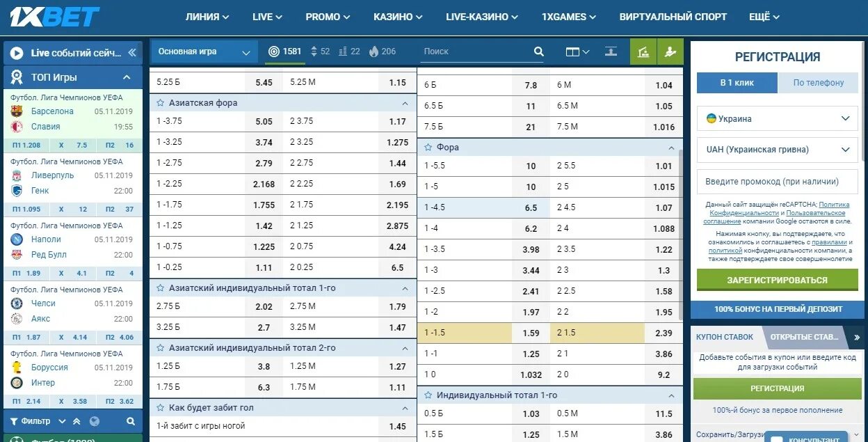Click the sidebar search magnifier icon
This screenshot has height=442, width=868.
click(x=131, y=421)
